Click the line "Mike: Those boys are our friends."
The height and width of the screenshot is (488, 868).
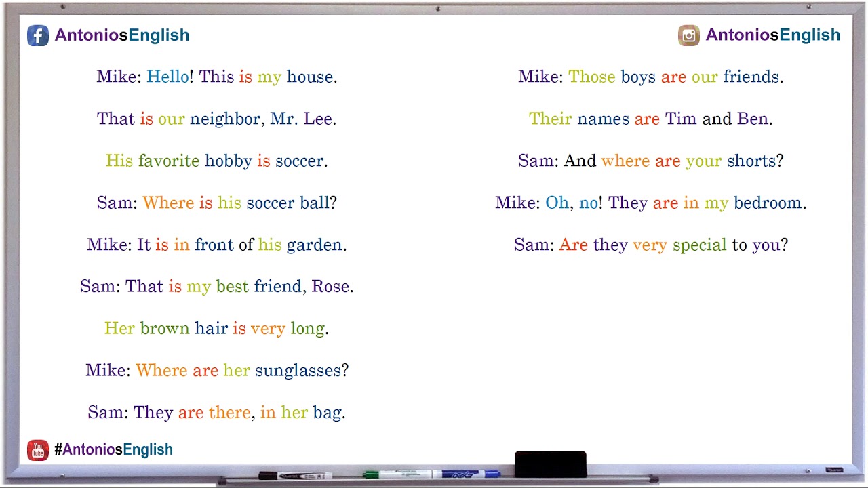[x=651, y=77]
